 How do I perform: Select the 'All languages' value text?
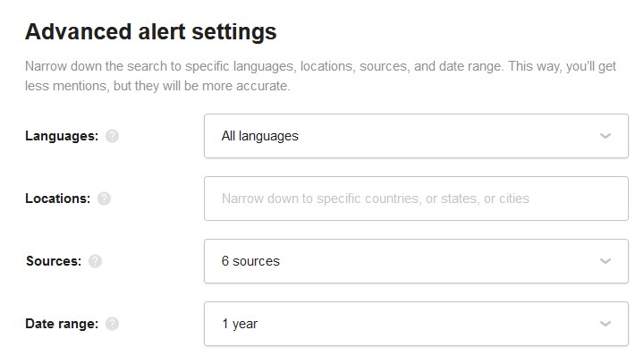pos(260,136)
